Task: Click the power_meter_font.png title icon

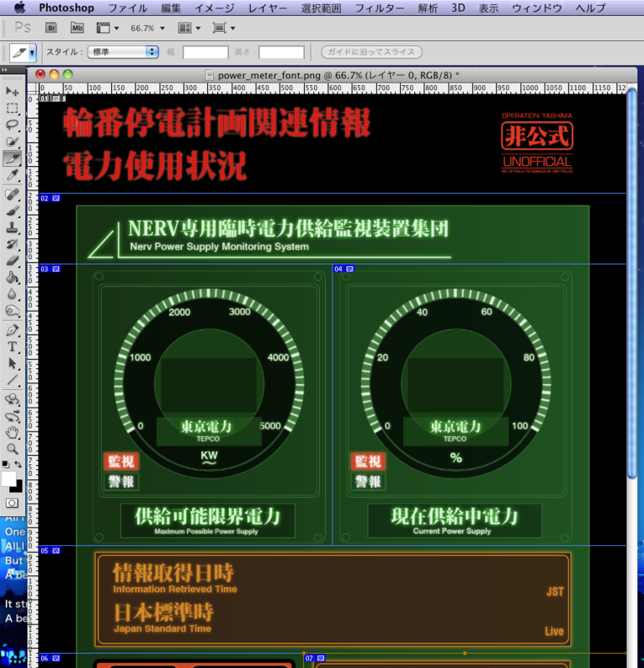Action: point(209,75)
